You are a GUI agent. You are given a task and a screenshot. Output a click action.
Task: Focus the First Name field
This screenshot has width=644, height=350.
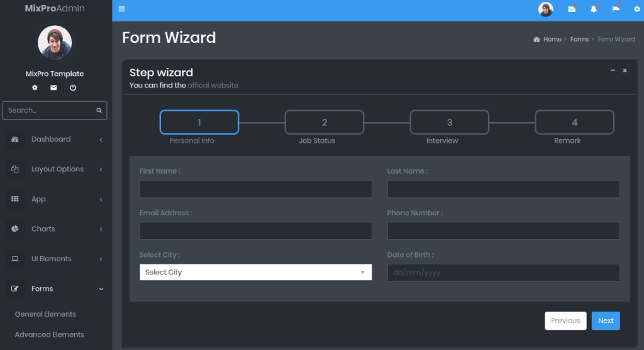click(255, 189)
